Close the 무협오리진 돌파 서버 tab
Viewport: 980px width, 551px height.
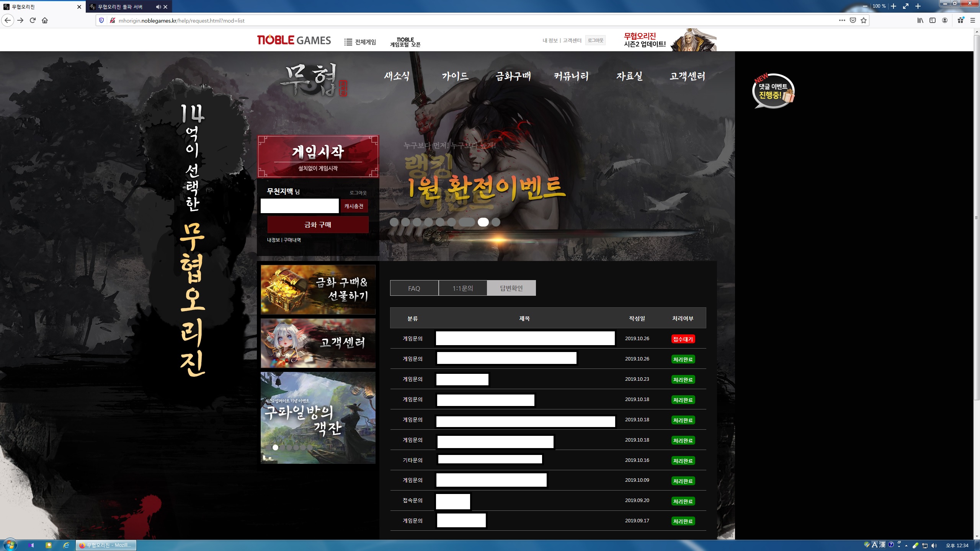[165, 7]
